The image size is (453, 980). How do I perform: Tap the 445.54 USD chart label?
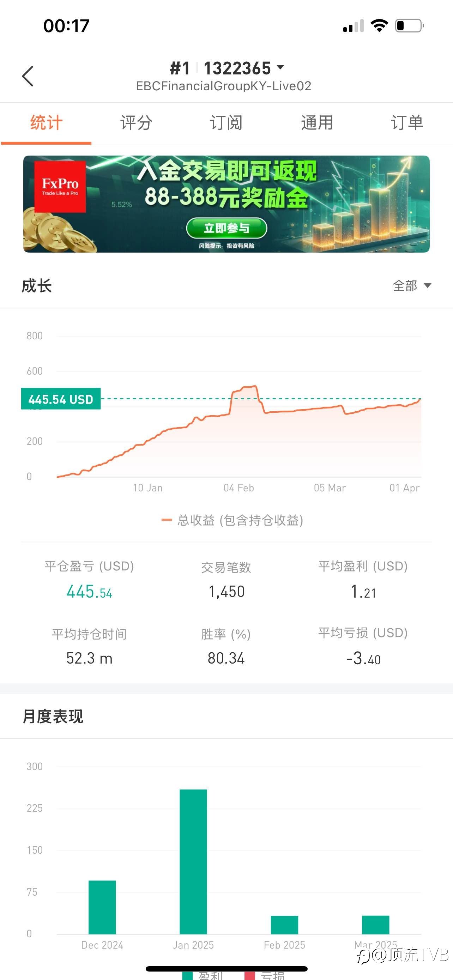[x=61, y=399]
